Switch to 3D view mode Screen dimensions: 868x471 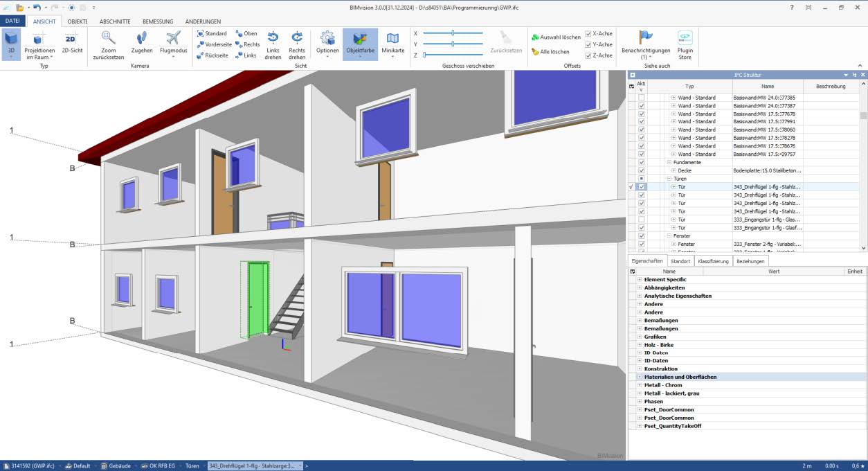pyautogui.click(x=11, y=44)
